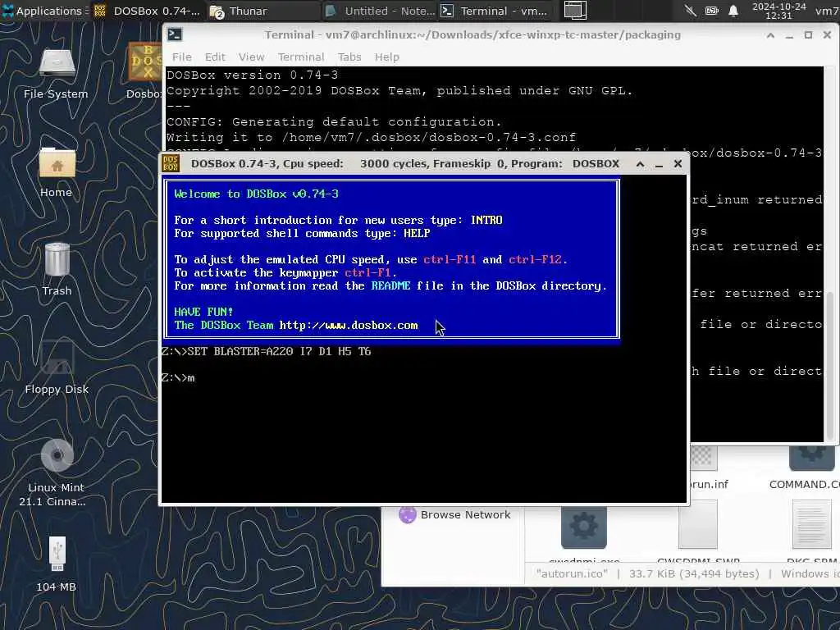
Task: Click the Terminal vertical scrollbar
Action: click(830, 365)
